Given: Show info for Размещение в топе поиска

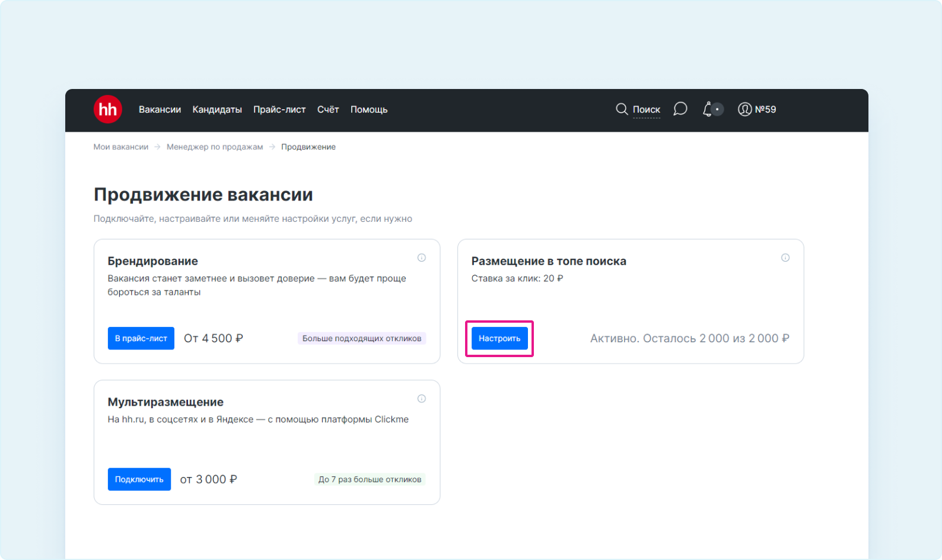Looking at the screenshot, I should click(x=785, y=257).
